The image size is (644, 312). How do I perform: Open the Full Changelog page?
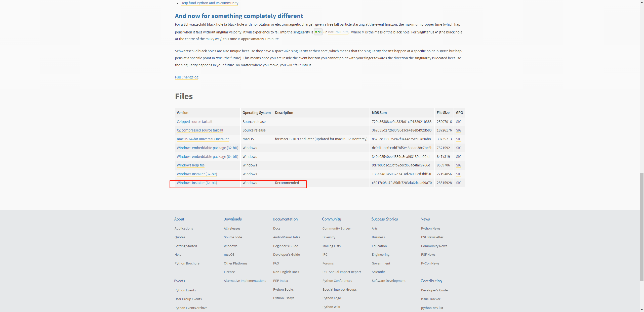tap(186, 77)
